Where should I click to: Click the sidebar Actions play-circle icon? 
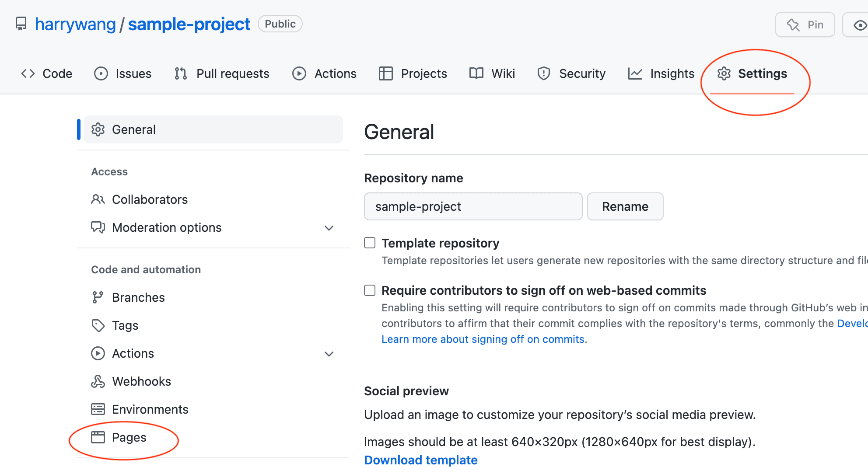[x=98, y=353]
